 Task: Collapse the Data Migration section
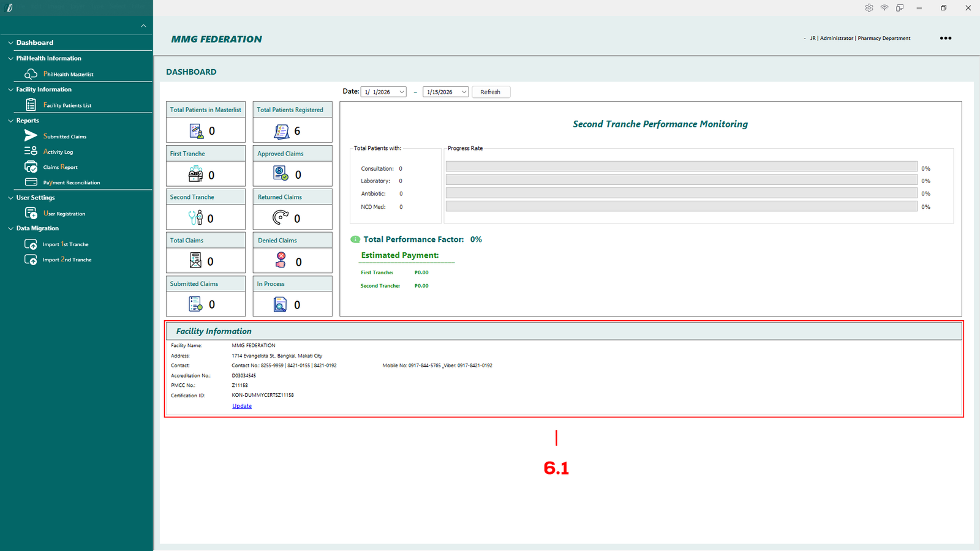pyautogui.click(x=10, y=228)
